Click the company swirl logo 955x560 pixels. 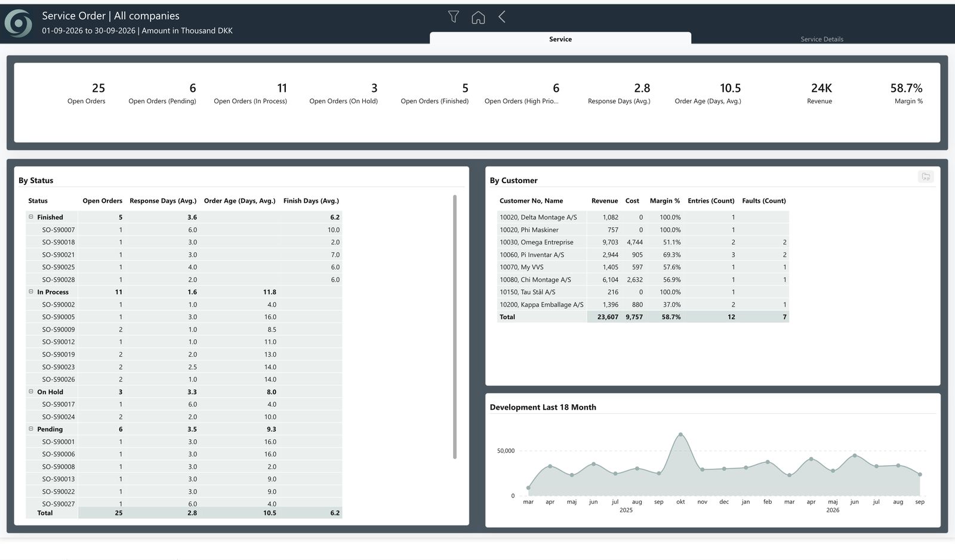tap(19, 23)
